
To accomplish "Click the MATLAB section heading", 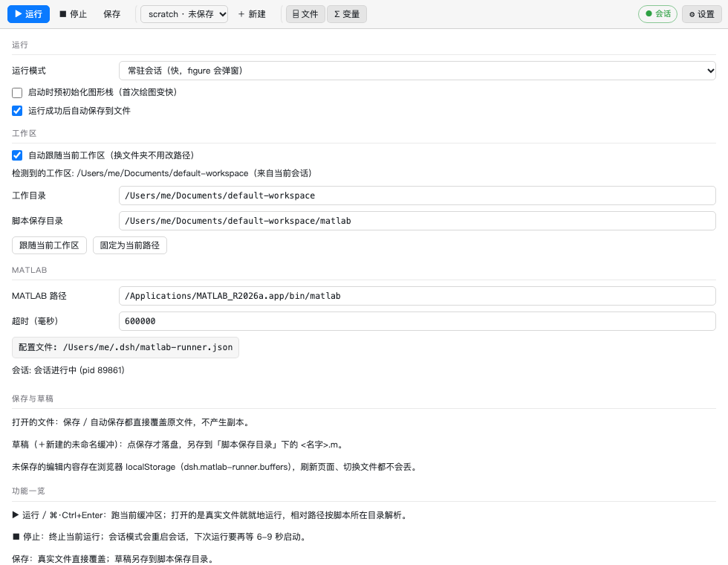I will pos(29,270).
